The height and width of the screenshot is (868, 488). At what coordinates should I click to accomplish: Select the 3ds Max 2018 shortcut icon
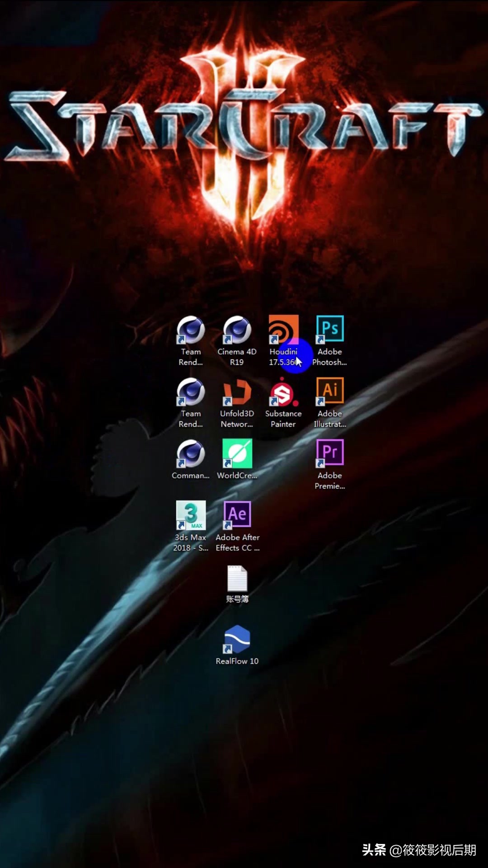click(191, 515)
